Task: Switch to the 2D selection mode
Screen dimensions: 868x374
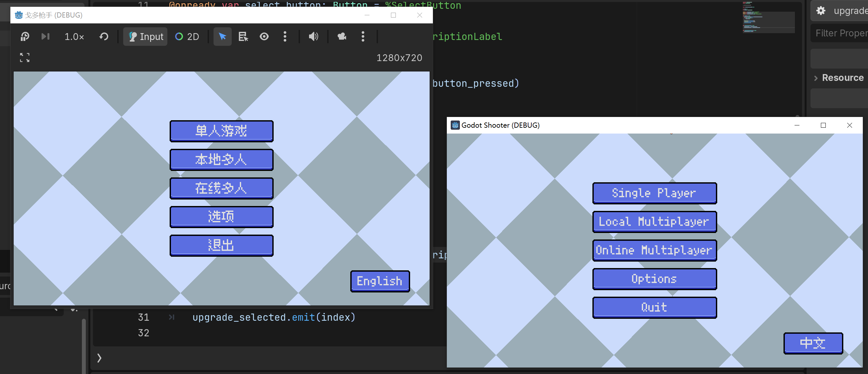Action: pos(188,36)
